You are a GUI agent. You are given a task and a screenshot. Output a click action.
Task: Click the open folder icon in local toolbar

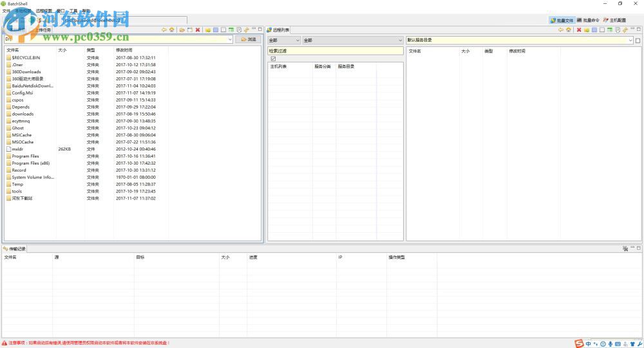(182, 30)
